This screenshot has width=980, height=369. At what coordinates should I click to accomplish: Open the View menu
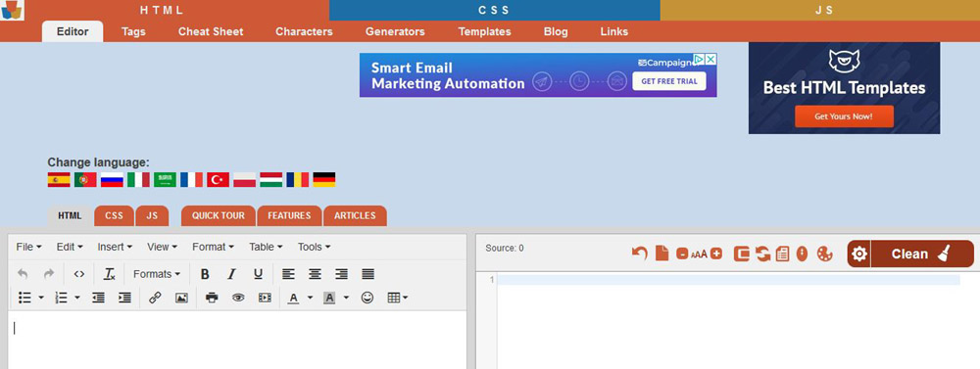(162, 248)
